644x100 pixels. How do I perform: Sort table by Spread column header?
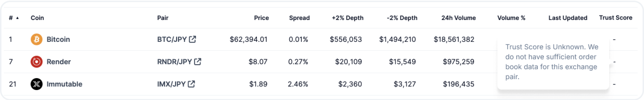tap(299, 18)
